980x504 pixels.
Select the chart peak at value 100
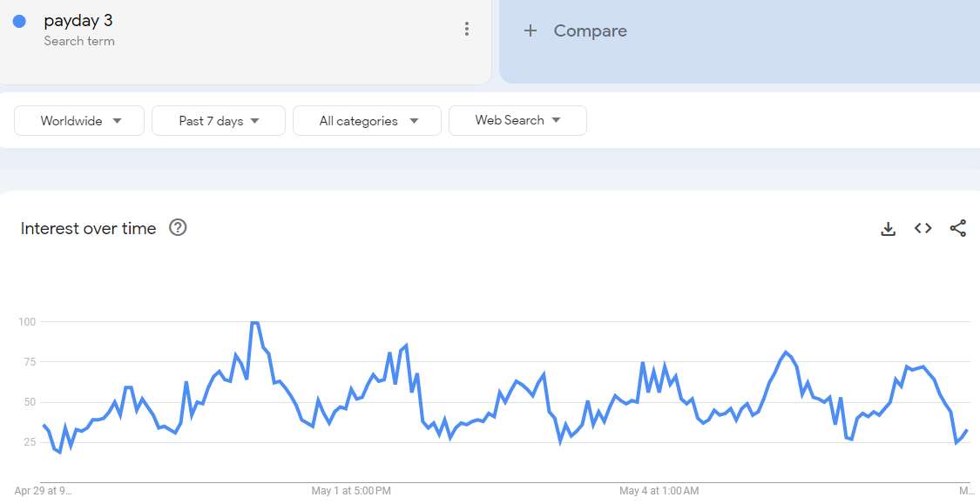(254, 321)
